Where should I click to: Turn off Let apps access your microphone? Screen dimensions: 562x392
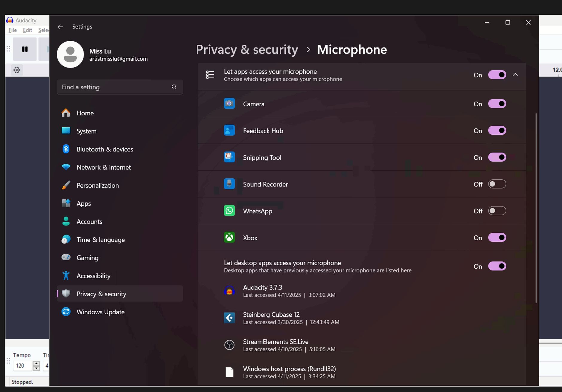(x=497, y=75)
